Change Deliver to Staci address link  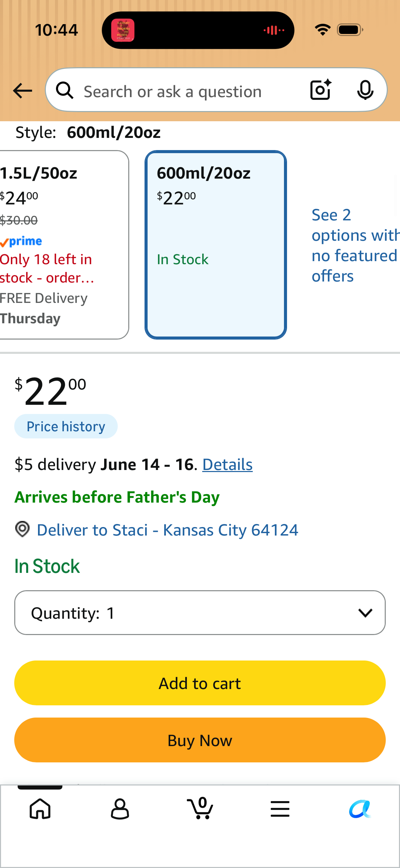coord(168,530)
